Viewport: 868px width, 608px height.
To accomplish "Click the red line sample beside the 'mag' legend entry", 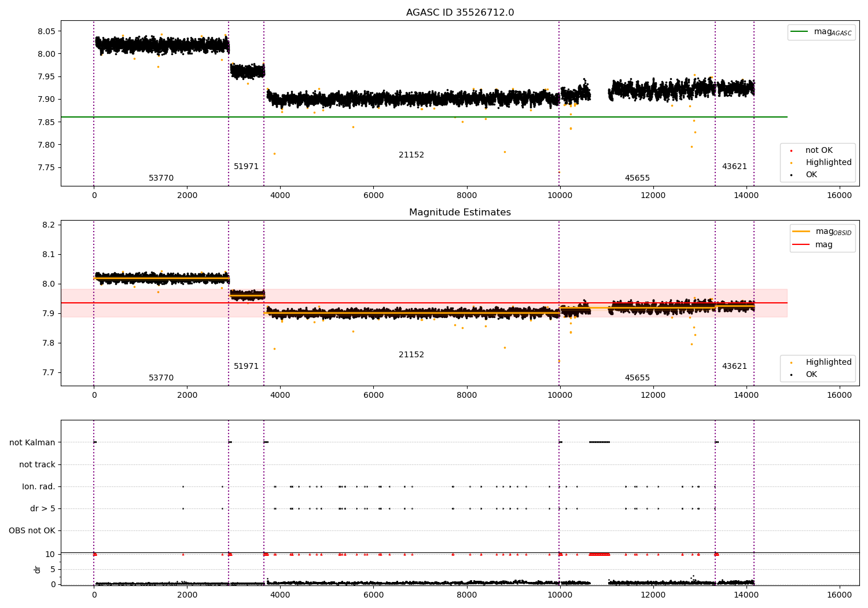I will point(801,245).
